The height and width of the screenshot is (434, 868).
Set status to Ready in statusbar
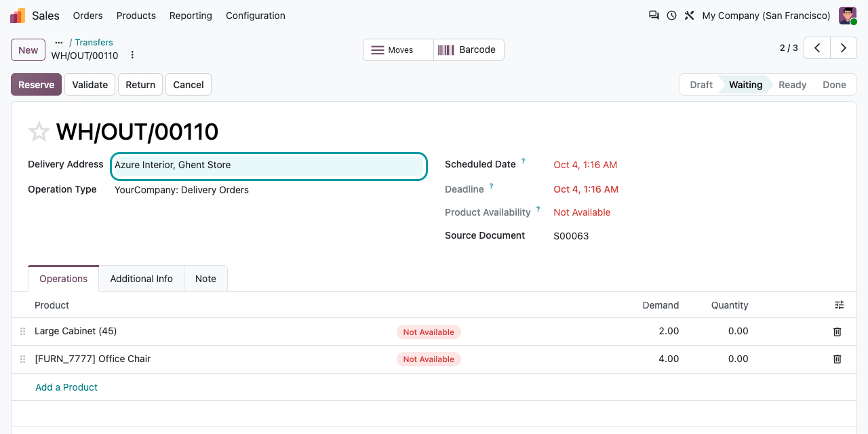[x=792, y=85]
